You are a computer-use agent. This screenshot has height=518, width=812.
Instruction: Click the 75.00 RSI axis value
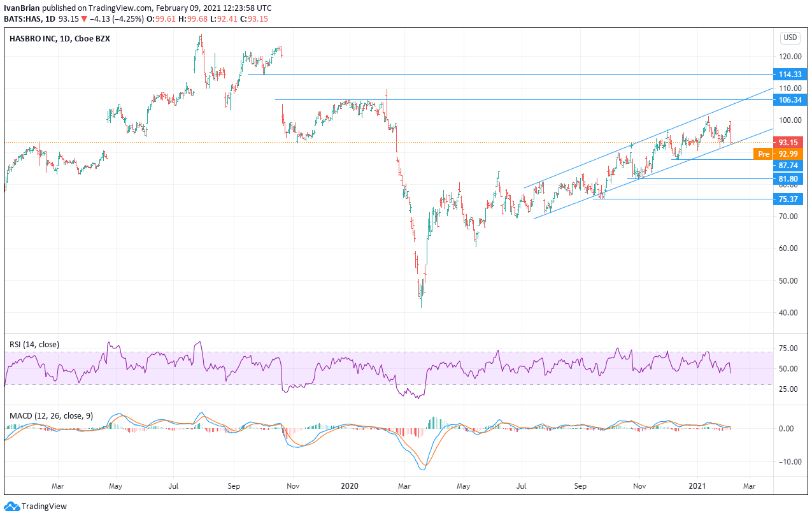[x=790, y=349]
